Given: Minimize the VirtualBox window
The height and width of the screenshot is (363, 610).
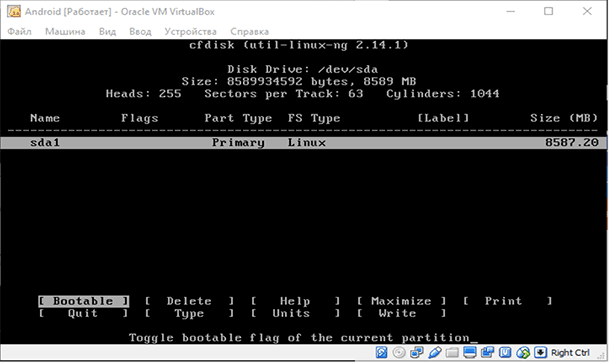Looking at the screenshot, I should [511, 11].
